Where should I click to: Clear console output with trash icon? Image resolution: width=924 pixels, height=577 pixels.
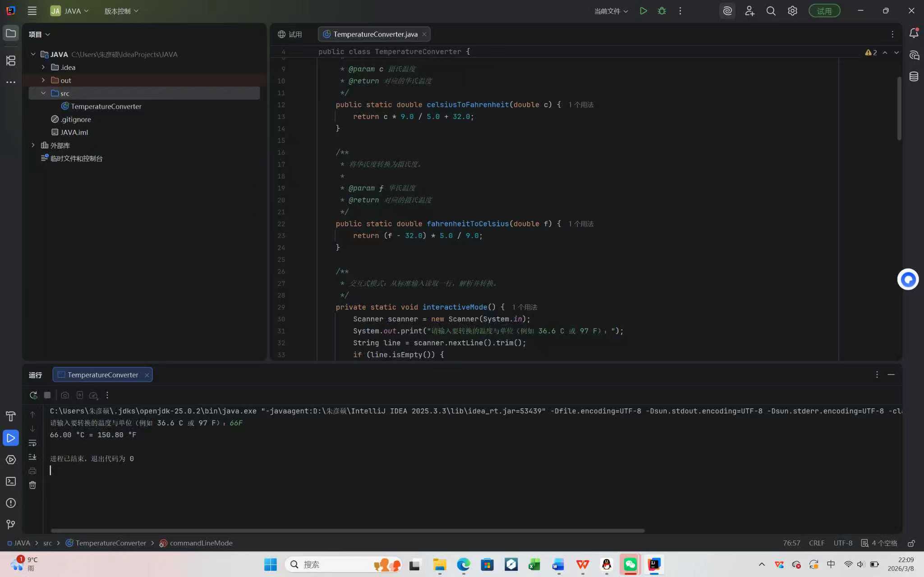32,485
